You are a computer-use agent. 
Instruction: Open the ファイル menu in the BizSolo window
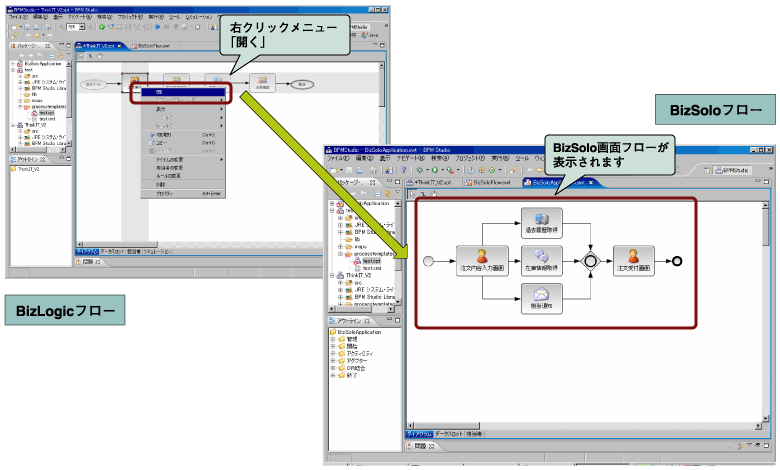338,158
